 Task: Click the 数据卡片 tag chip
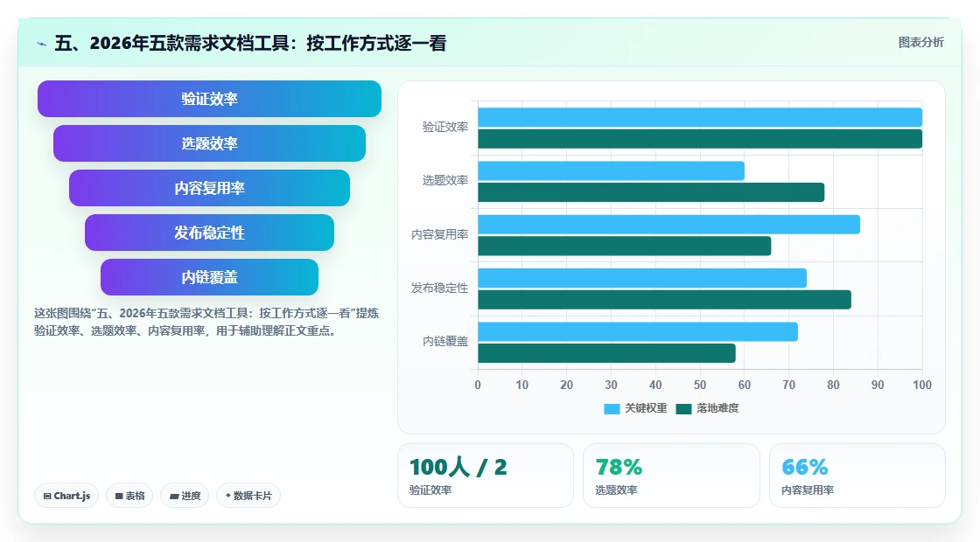pyautogui.click(x=248, y=496)
